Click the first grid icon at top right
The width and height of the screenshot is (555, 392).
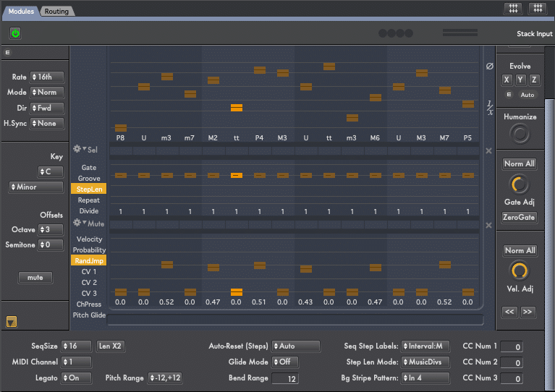tap(513, 8)
